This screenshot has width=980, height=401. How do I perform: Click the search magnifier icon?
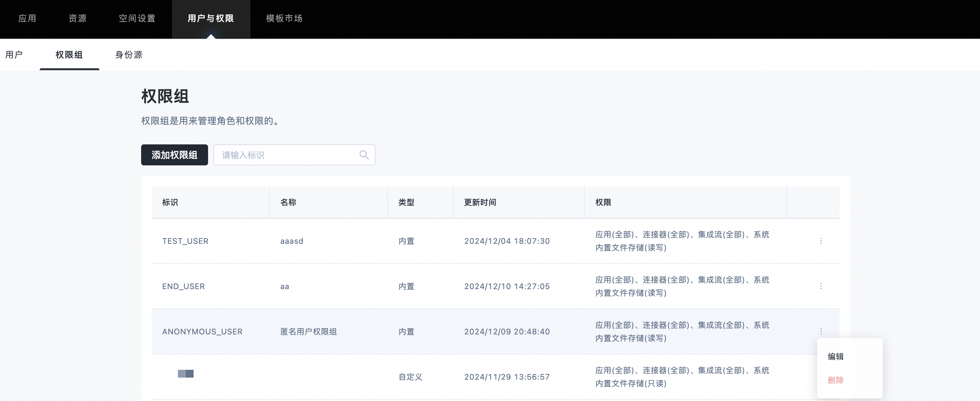364,155
